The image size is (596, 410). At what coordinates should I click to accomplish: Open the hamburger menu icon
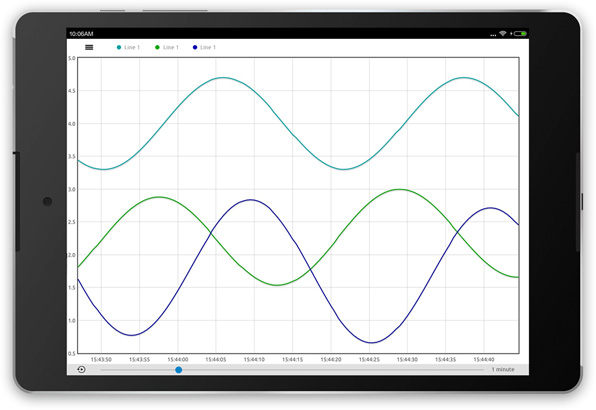89,47
